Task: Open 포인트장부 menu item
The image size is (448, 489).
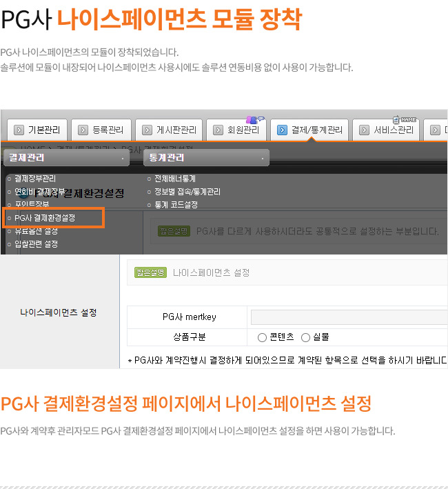Action: coord(32,204)
